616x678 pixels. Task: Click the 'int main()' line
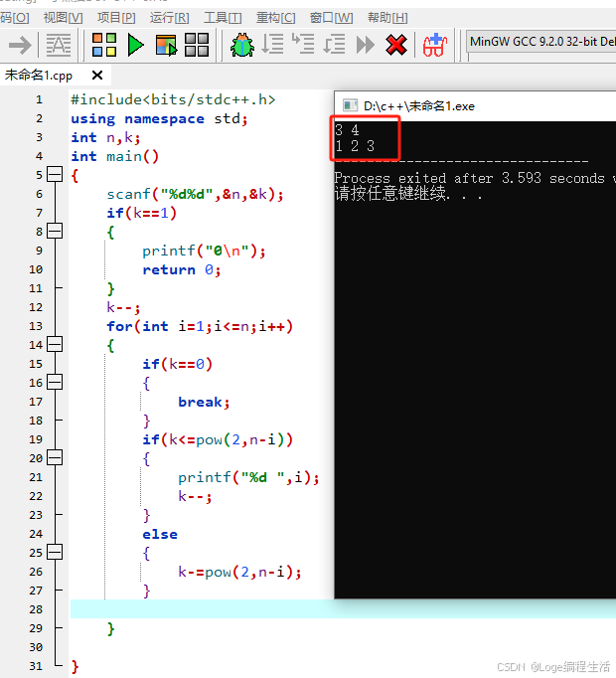pos(115,156)
